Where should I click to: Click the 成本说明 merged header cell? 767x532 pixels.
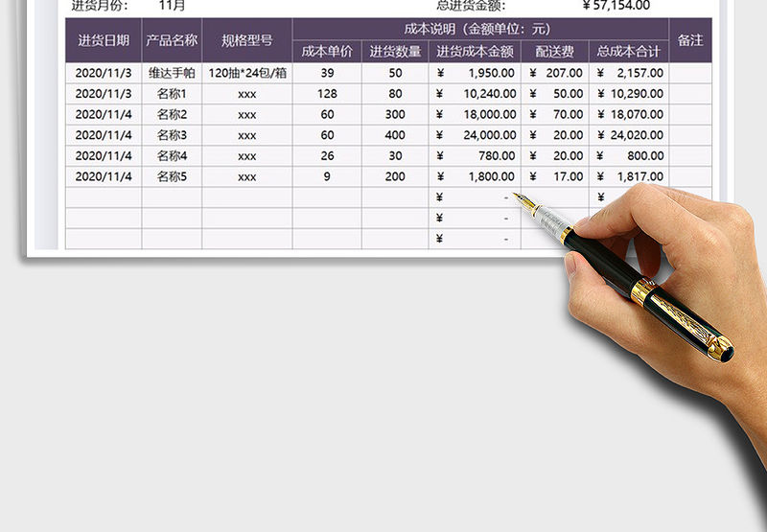480,29
